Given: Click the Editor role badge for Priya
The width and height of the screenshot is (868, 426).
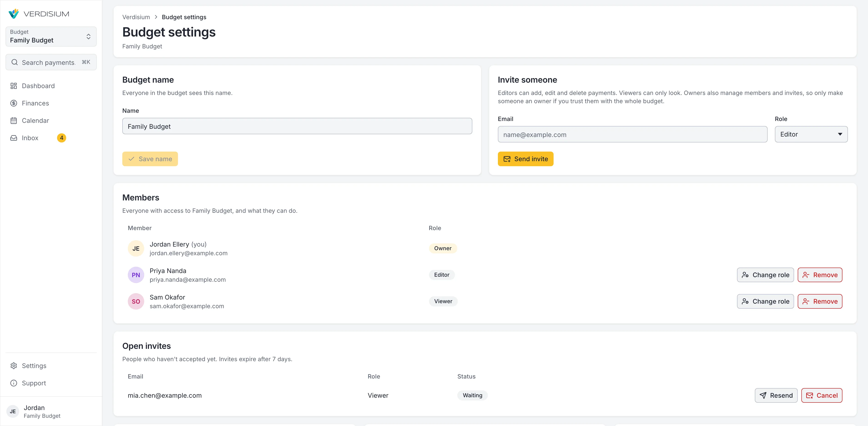Looking at the screenshot, I should coord(442,275).
